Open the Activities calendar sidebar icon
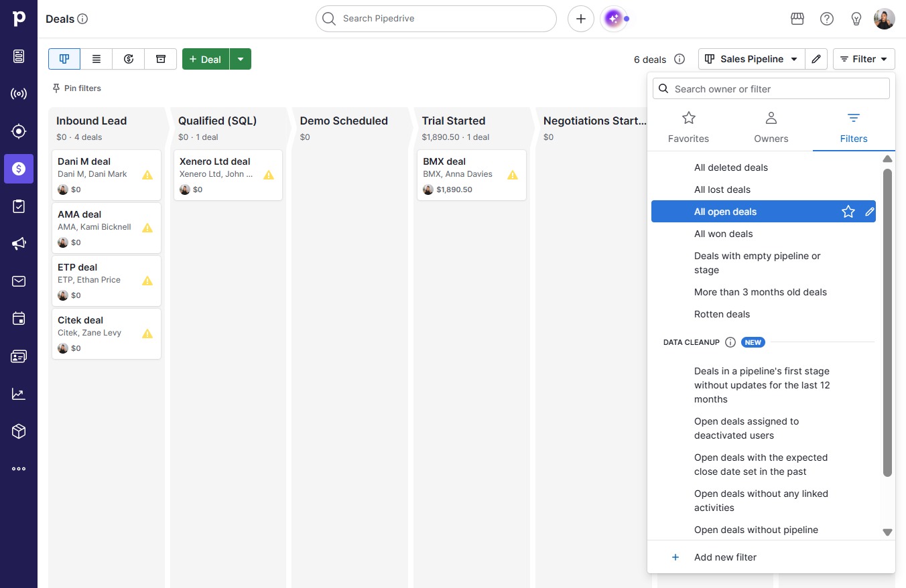The height and width of the screenshot is (588, 906). pyautogui.click(x=19, y=319)
